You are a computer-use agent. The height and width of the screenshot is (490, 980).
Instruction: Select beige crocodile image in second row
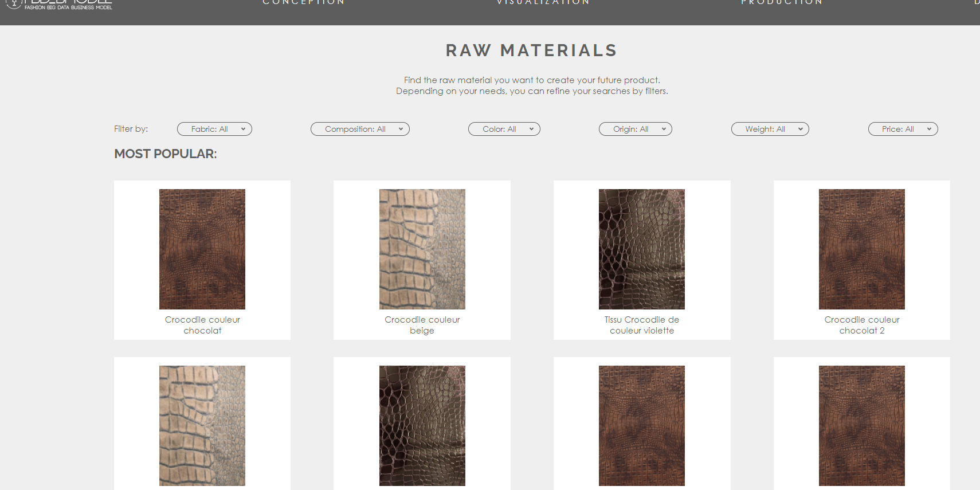tap(202, 426)
